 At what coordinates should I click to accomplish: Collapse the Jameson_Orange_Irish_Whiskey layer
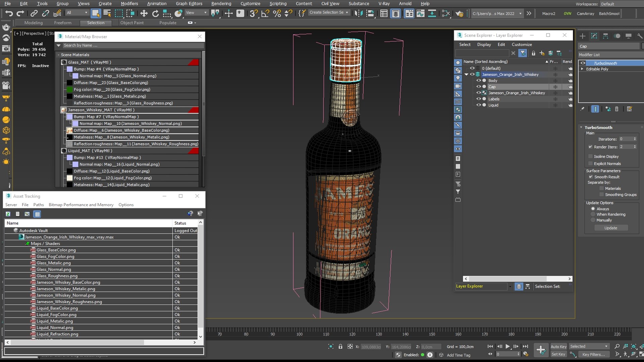click(x=466, y=74)
